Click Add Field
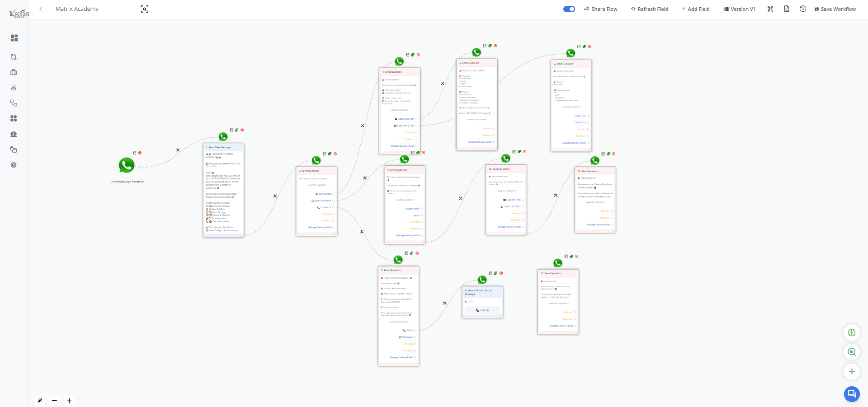This screenshot has width=868, height=407. [x=696, y=9]
